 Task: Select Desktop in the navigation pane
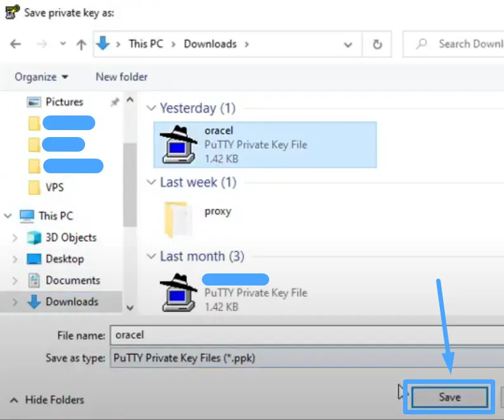pos(65,259)
